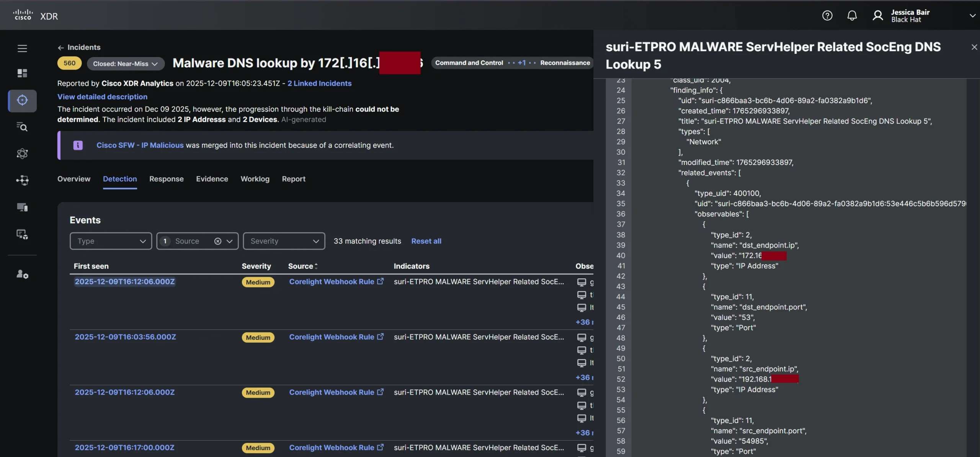Screen dimensions: 980x457
Task: Open the Type filter dropdown
Action: 111,241
